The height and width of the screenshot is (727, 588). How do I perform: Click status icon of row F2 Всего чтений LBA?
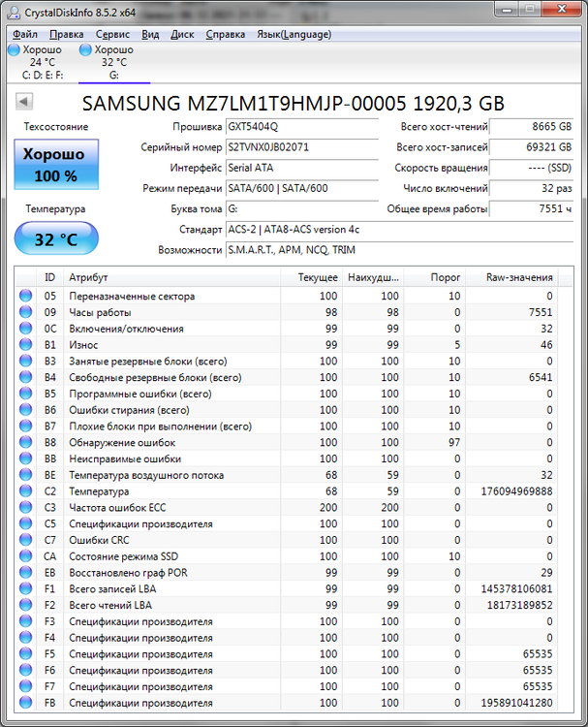pos(25,605)
